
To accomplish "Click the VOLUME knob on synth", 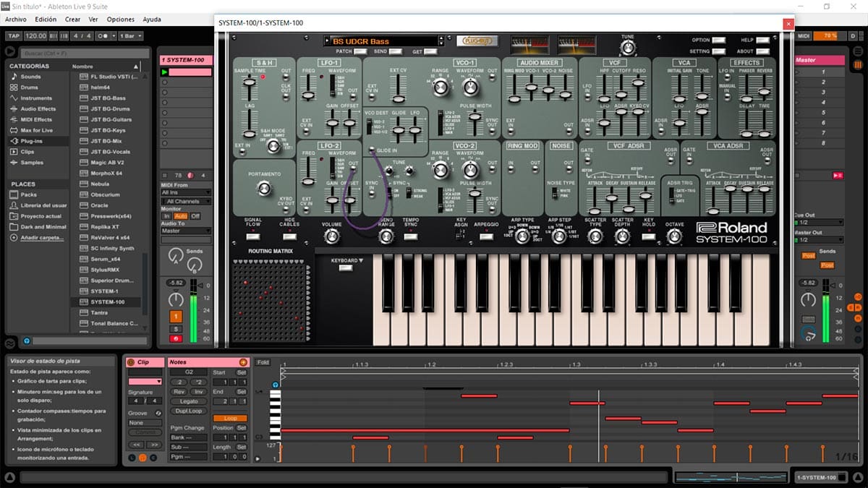I will 332,236.
